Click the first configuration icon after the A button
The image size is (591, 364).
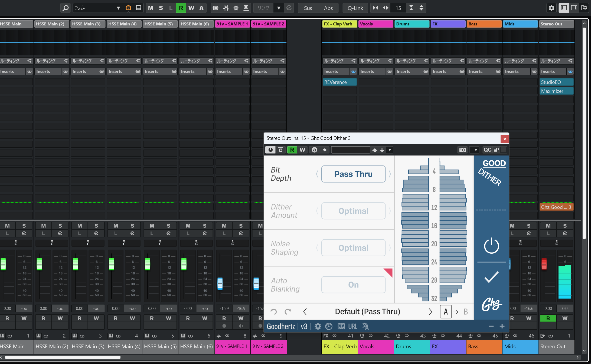pyautogui.click(x=215, y=8)
